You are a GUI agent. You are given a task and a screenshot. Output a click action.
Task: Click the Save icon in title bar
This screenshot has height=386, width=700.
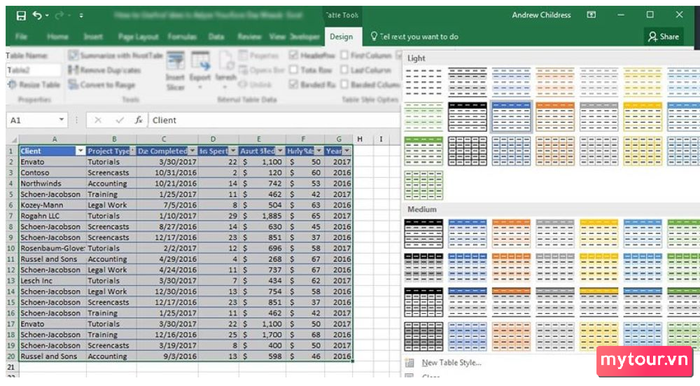coord(21,16)
